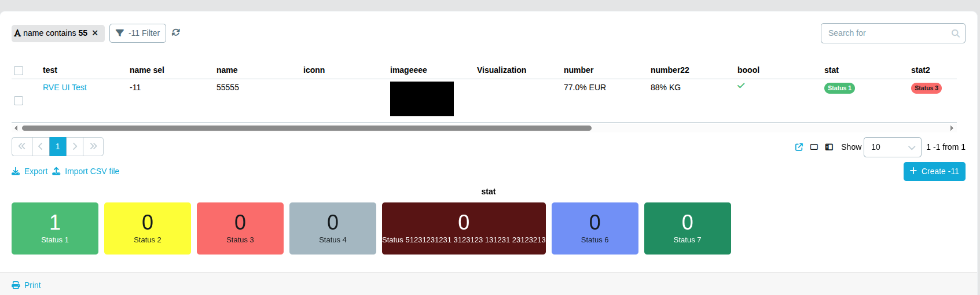
Task: Type in the Search for field
Action: click(x=886, y=34)
